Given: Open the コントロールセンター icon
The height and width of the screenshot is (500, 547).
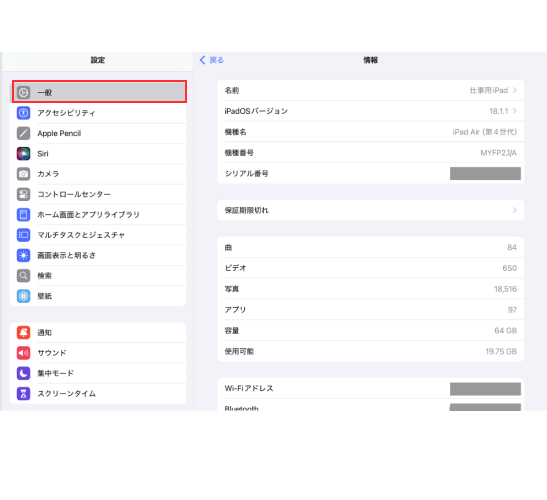Looking at the screenshot, I should pyautogui.click(x=23, y=194).
